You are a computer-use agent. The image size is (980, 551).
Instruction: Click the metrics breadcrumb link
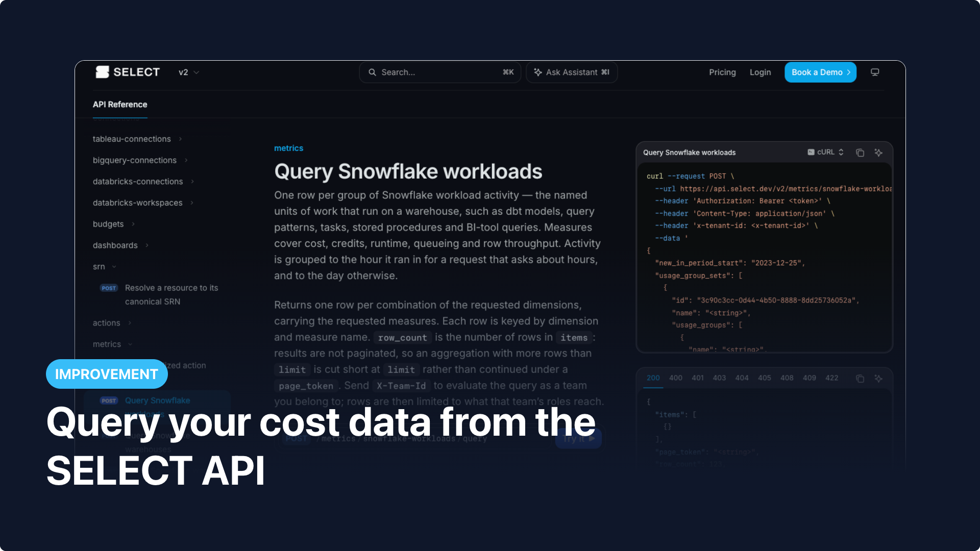pos(288,148)
